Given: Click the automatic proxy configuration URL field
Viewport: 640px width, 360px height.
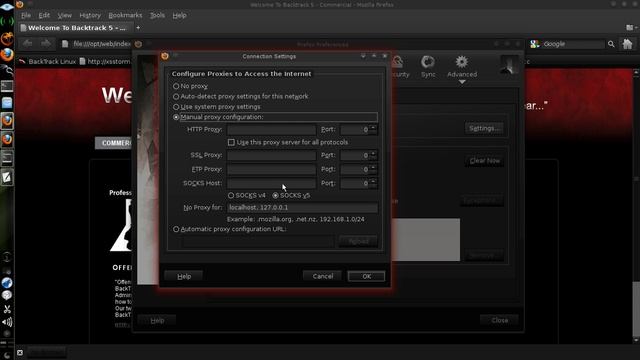Looking at the screenshot, I should pos(257,242).
